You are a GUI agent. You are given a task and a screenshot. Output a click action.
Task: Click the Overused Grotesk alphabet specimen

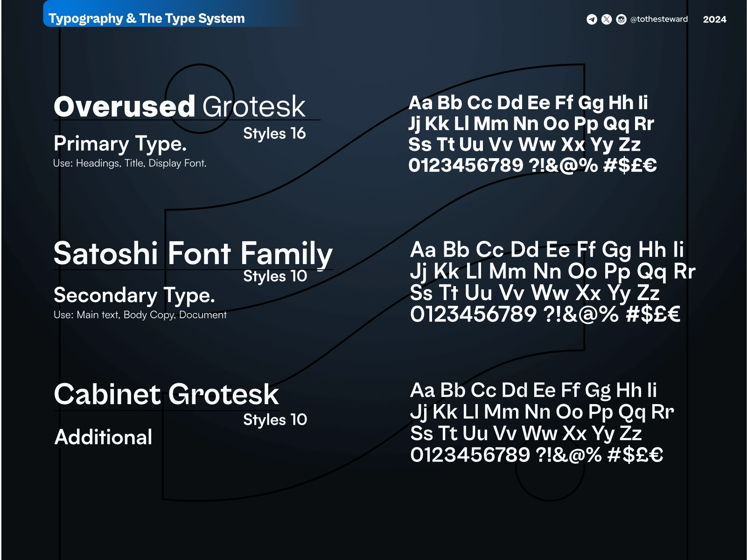[x=532, y=134]
